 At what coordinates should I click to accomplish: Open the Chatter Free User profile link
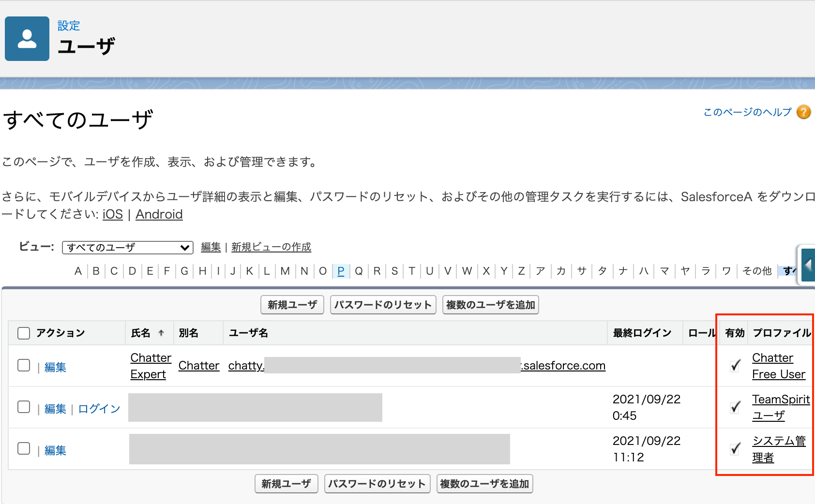[778, 366]
